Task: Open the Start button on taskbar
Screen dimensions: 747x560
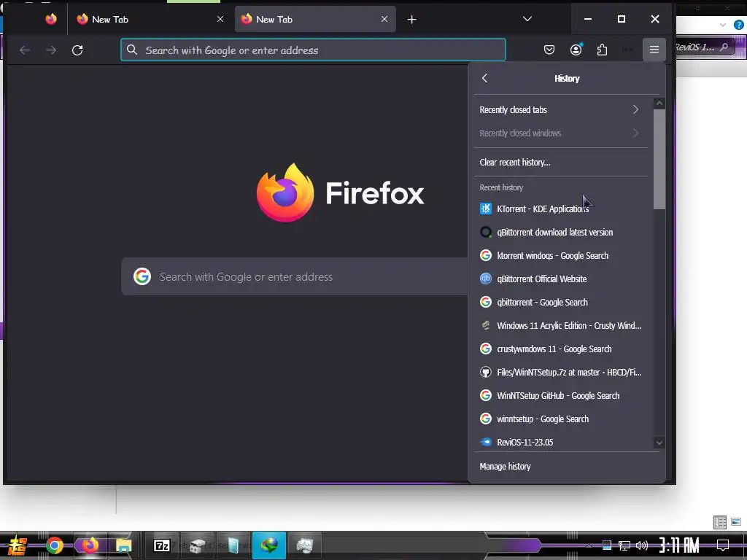Action: click(17, 545)
